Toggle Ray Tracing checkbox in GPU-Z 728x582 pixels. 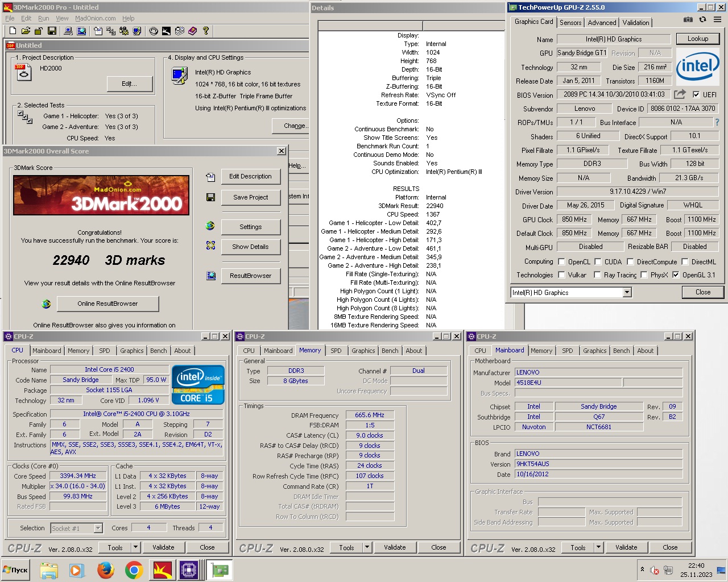[x=597, y=275]
